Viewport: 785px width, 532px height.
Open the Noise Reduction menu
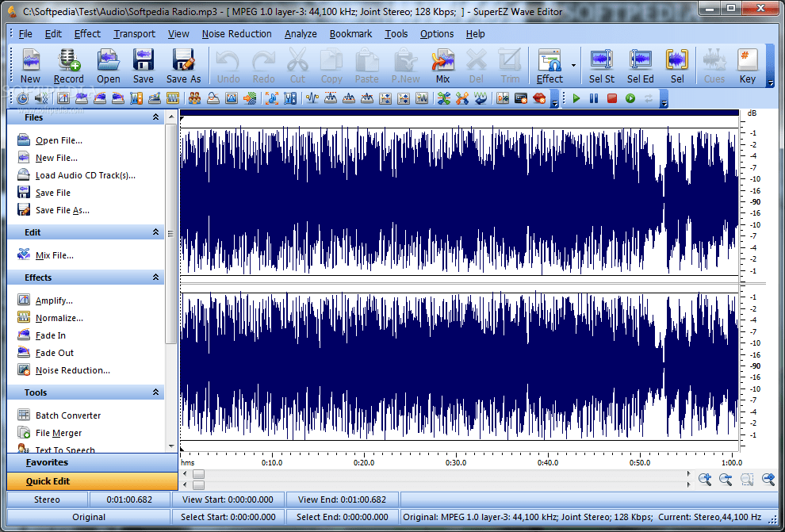[x=236, y=34]
